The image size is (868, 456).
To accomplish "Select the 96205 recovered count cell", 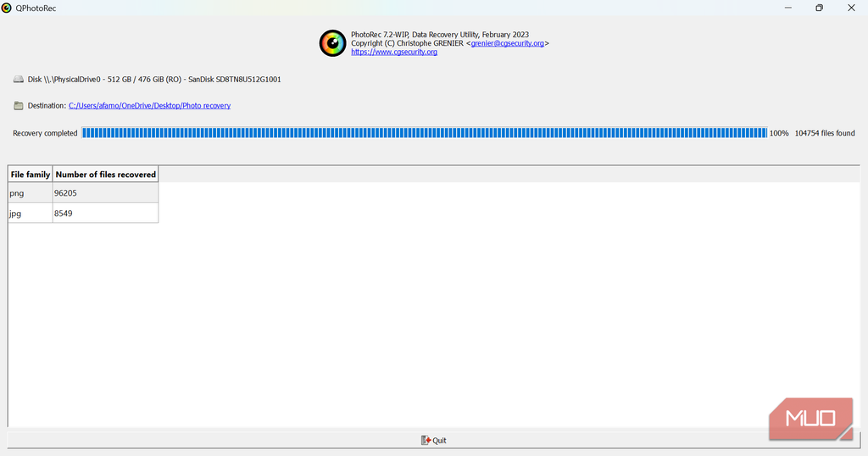I will [x=106, y=193].
